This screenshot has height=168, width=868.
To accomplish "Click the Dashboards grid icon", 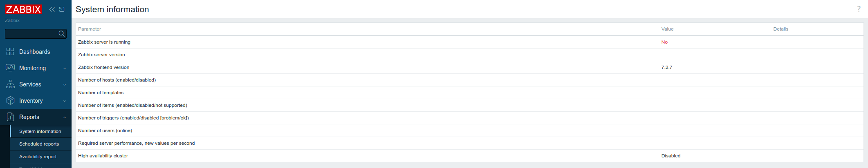I will 10,51.
